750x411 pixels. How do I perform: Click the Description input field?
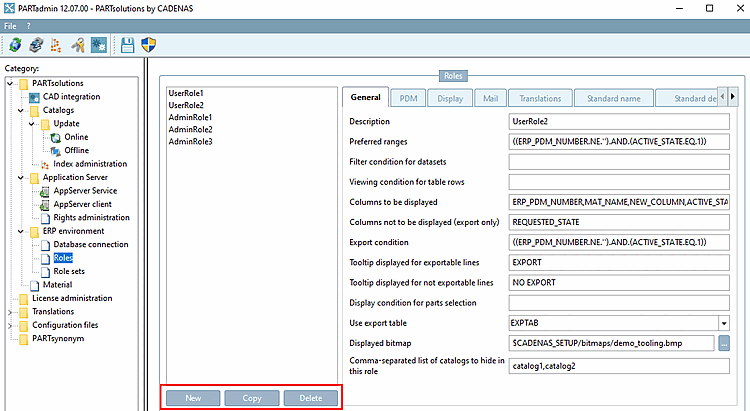click(619, 122)
